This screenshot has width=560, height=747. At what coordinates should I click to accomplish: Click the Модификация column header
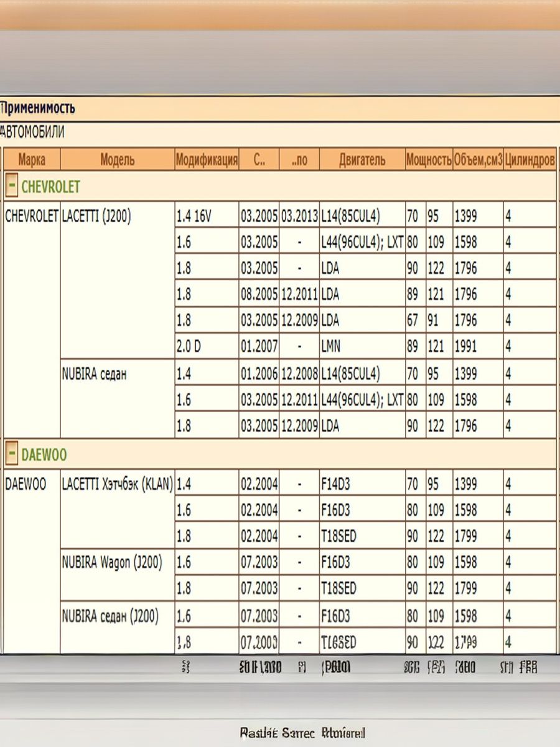coord(207,159)
